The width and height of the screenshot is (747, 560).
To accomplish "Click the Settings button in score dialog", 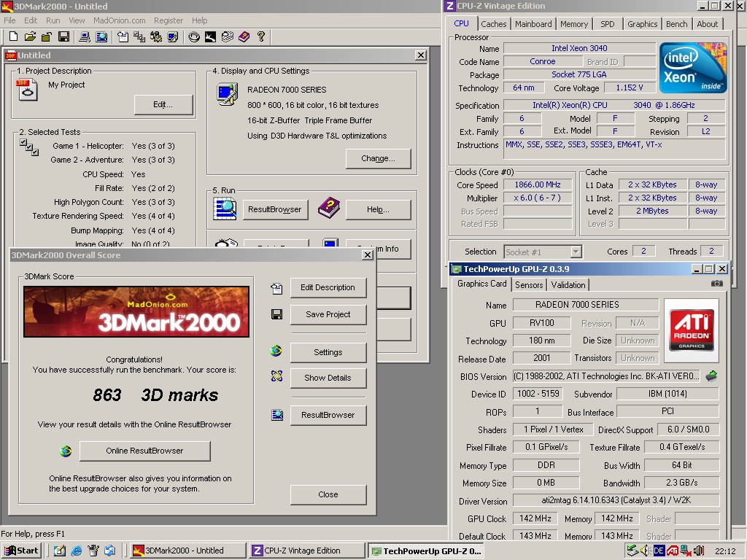I will tap(328, 352).
